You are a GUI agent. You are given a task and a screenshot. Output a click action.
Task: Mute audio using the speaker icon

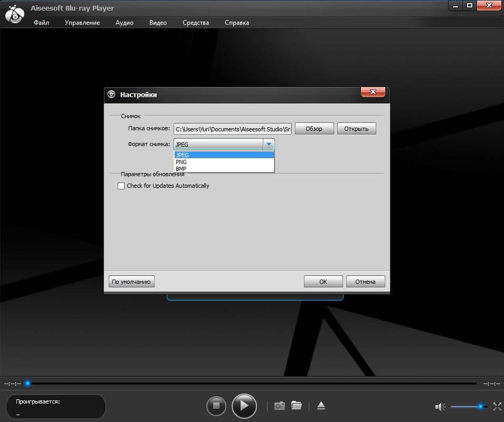point(440,407)
